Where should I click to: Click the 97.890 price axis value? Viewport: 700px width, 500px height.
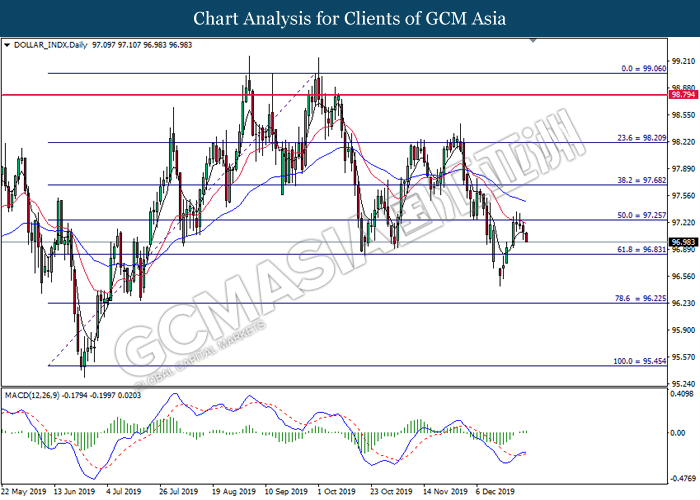[x=683, y=169]
